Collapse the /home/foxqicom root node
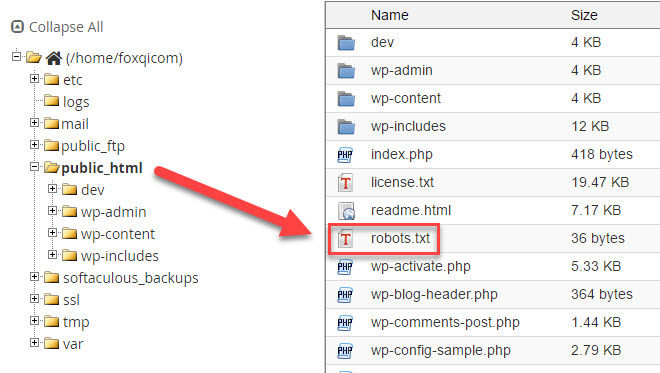 16,56
